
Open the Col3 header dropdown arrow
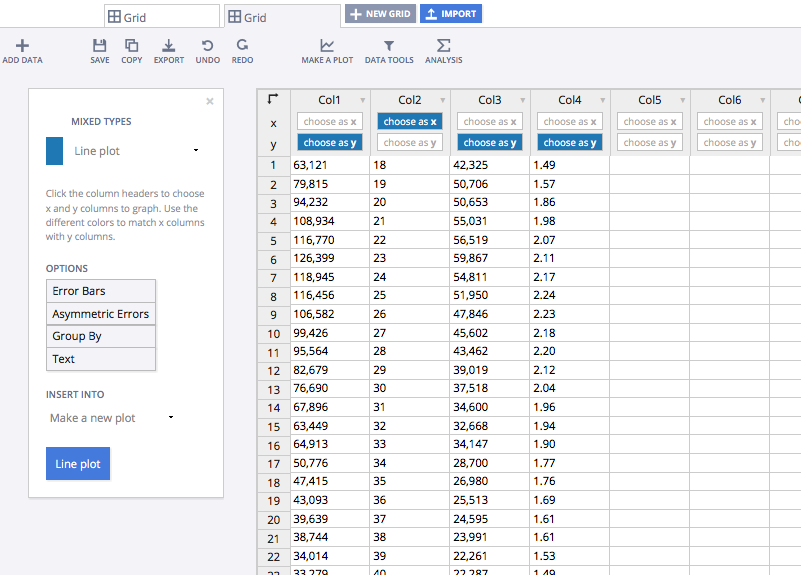pos(523,101)
